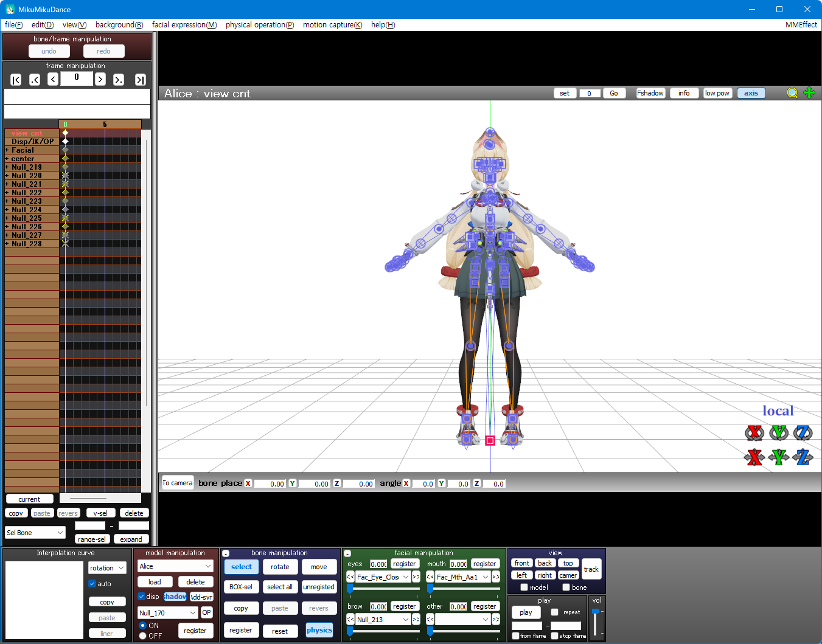
Task: Toggle from flame checkbox
Action: [515, 636]
